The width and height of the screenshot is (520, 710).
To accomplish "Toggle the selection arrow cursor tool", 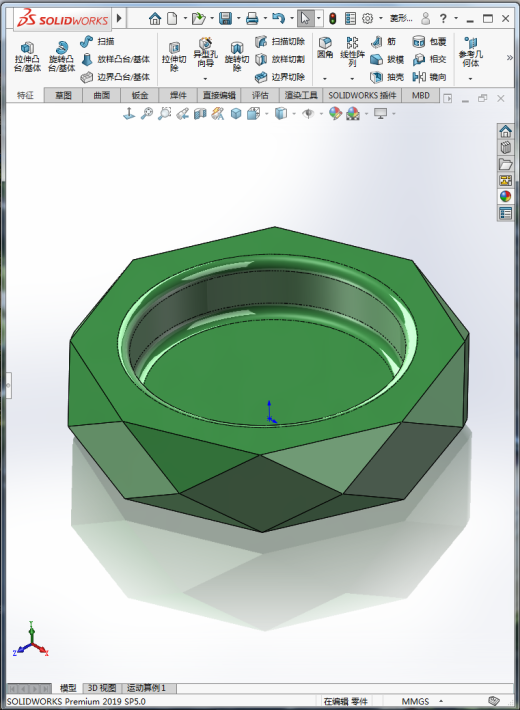I will pyautogui.click(x=305, y=19).
